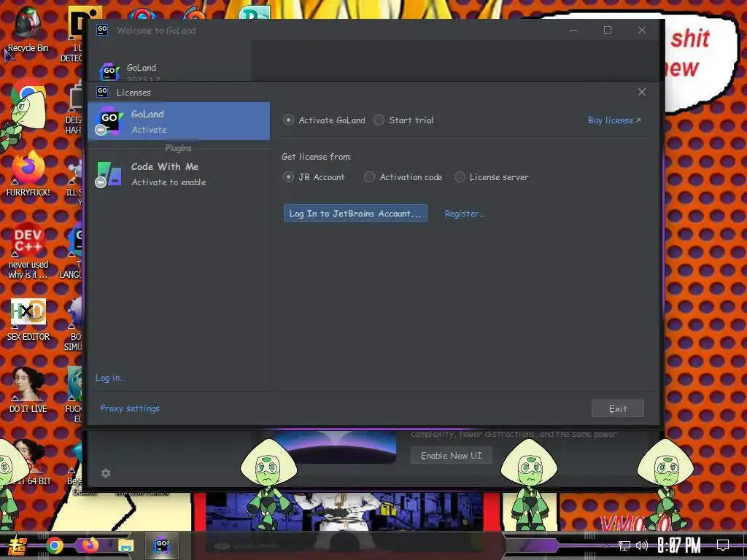Screen dimensions: 747x560
Task: Open settings gear in Welcome window
Action: pos(106,472)
